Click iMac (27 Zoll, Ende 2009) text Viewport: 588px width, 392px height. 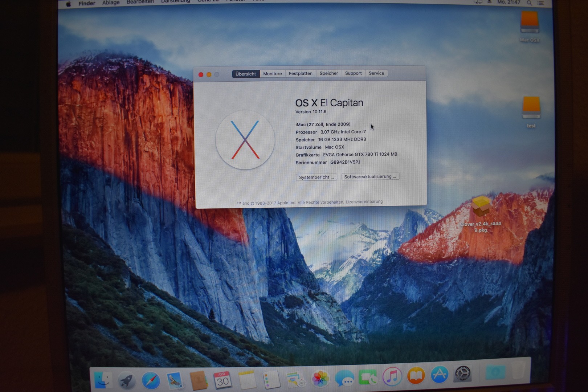coord(323,124)
